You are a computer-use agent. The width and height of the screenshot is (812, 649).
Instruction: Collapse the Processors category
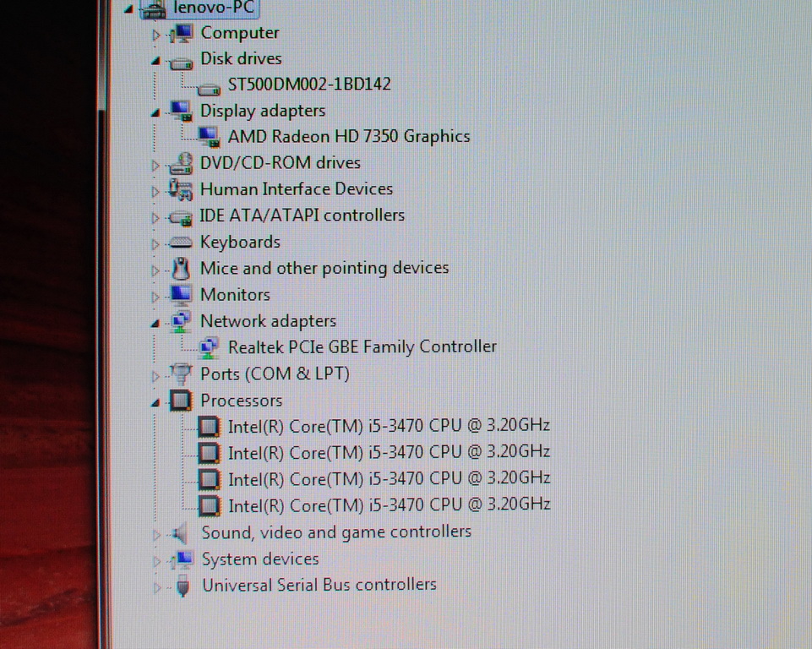pyautogui.click(x=155, y=403)
